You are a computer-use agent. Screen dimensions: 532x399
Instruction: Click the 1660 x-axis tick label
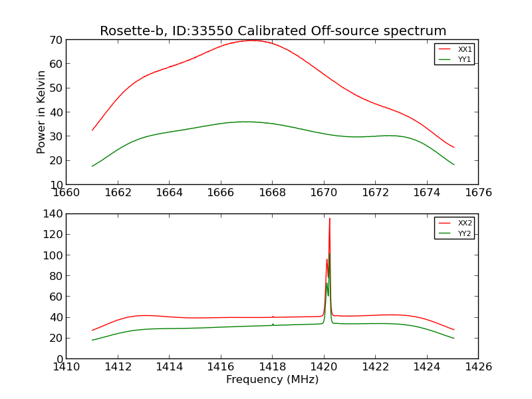66,193
